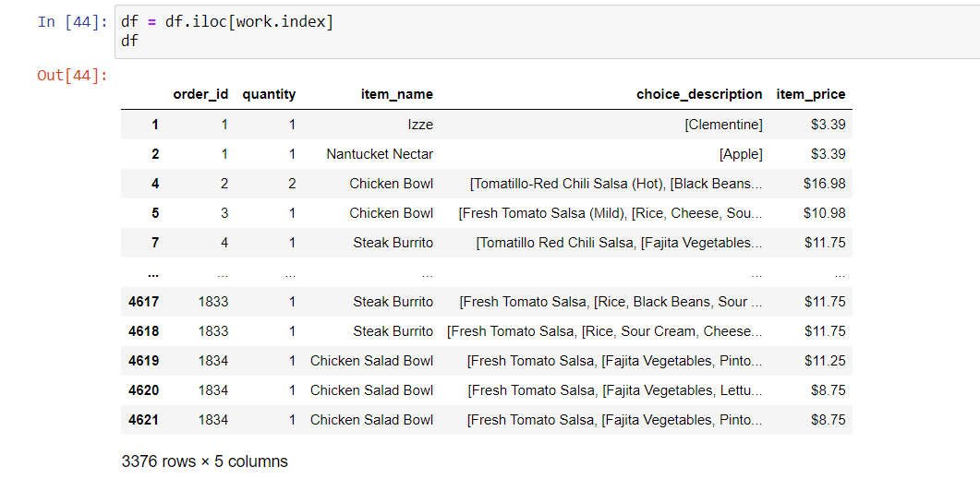Click the $16.98 price cell
The image size is (980, 479).
(x=824, y=184)
